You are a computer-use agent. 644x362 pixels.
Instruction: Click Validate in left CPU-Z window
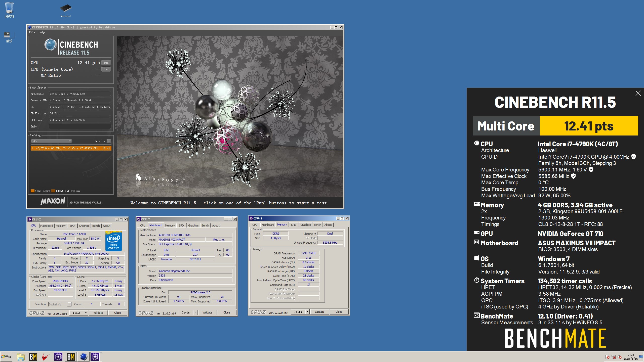(98, 313)
